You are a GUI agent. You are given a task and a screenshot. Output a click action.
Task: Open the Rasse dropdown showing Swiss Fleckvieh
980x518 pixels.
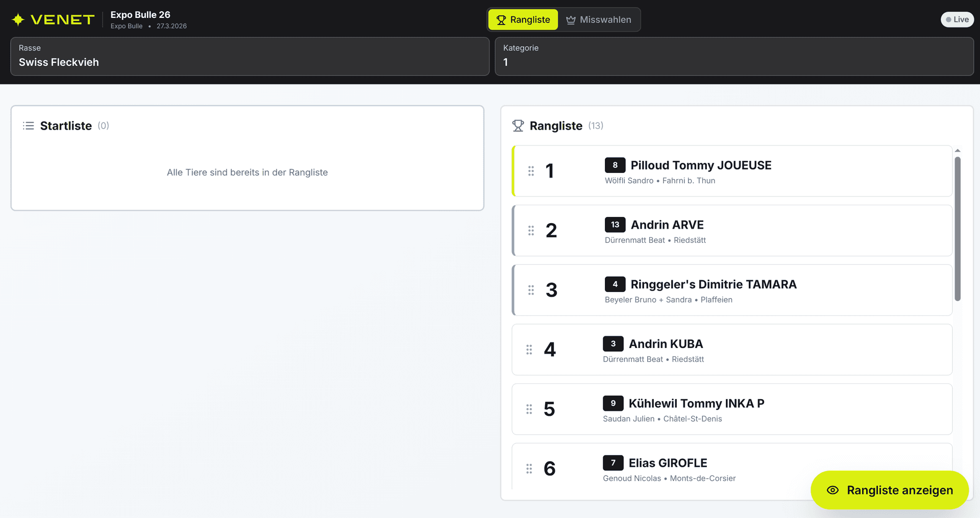click(250, 56)
